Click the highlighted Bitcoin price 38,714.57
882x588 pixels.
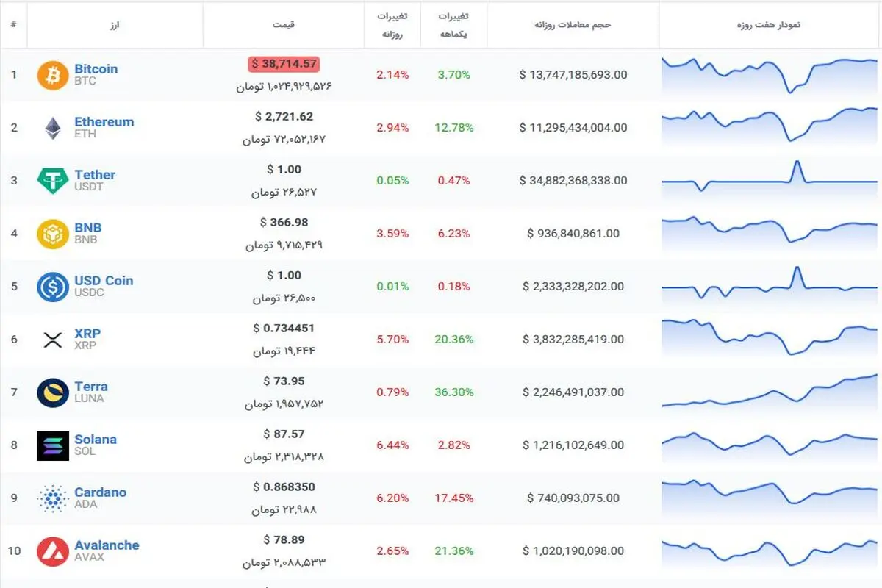(x=284, y=64)
